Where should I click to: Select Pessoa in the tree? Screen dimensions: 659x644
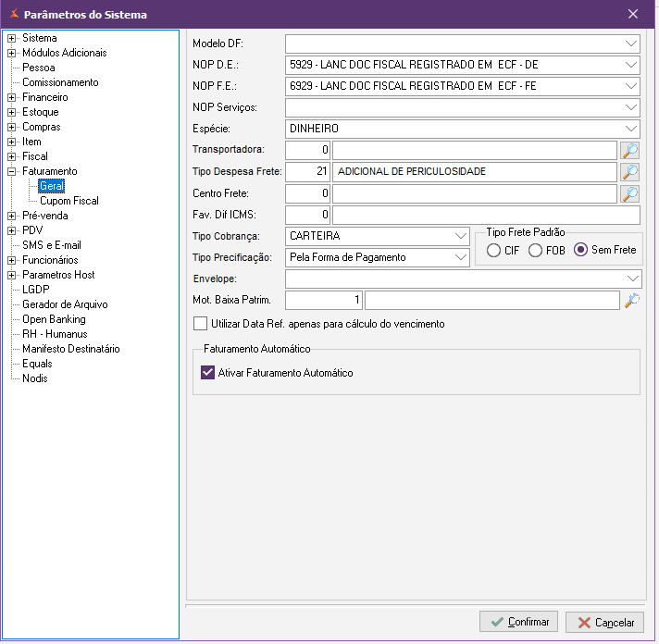pos(38,68)
